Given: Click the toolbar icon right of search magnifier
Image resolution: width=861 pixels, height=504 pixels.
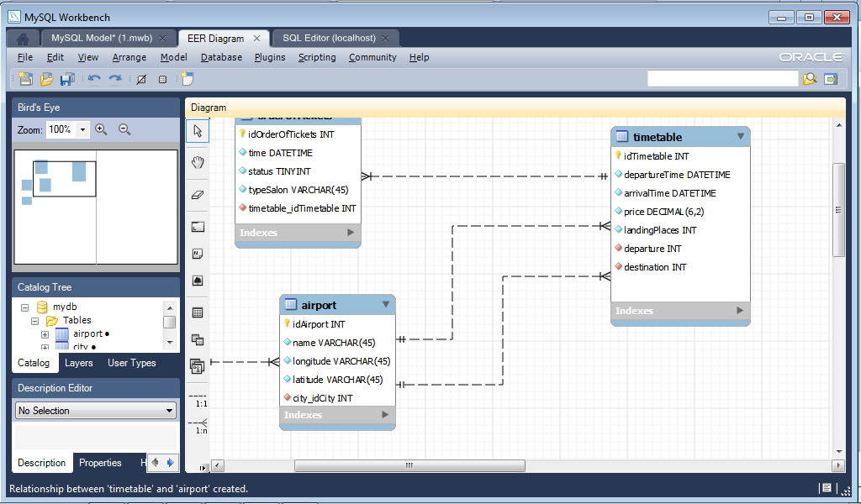Looking at the screenshot, I should point(831,79).
